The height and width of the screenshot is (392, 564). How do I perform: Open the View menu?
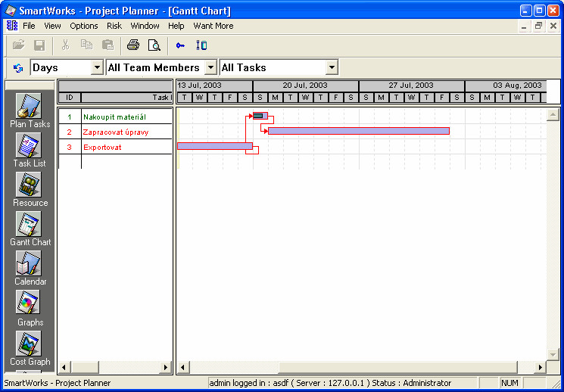[x=52, y=26]
